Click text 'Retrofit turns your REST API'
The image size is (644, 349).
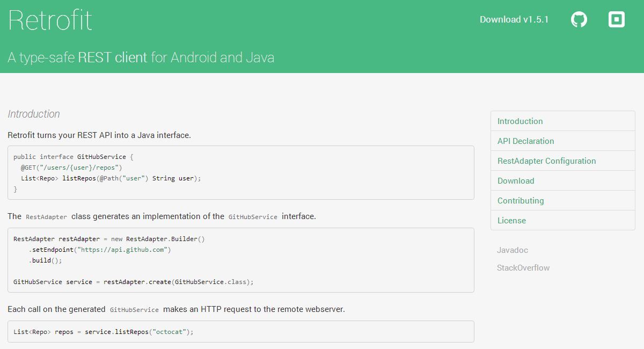59,135
